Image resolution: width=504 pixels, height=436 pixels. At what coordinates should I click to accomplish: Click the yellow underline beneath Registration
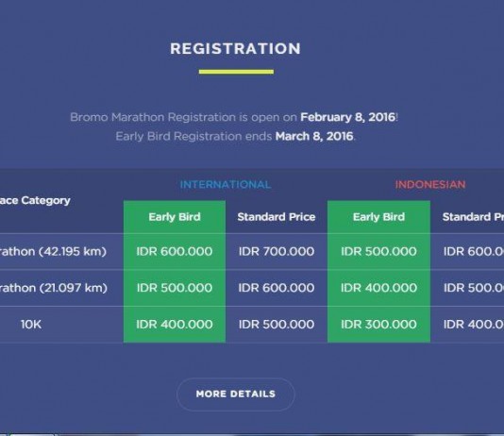tap(236, 72)
